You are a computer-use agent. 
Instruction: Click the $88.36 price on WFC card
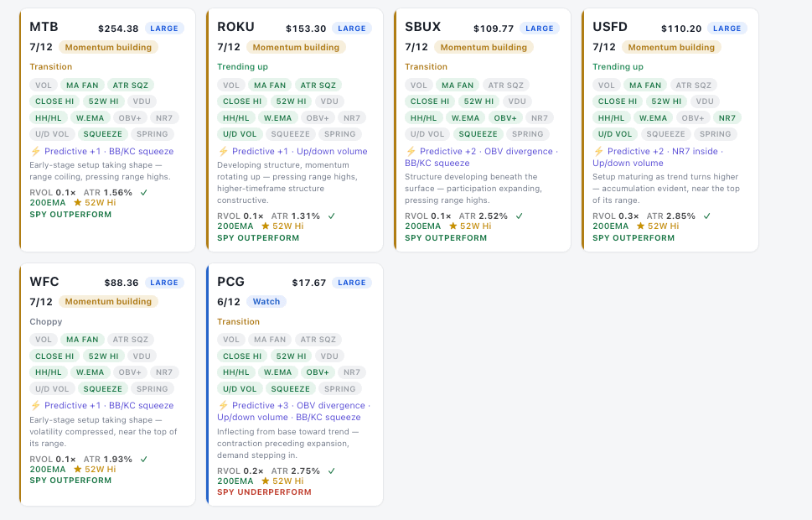coord(122,283)
